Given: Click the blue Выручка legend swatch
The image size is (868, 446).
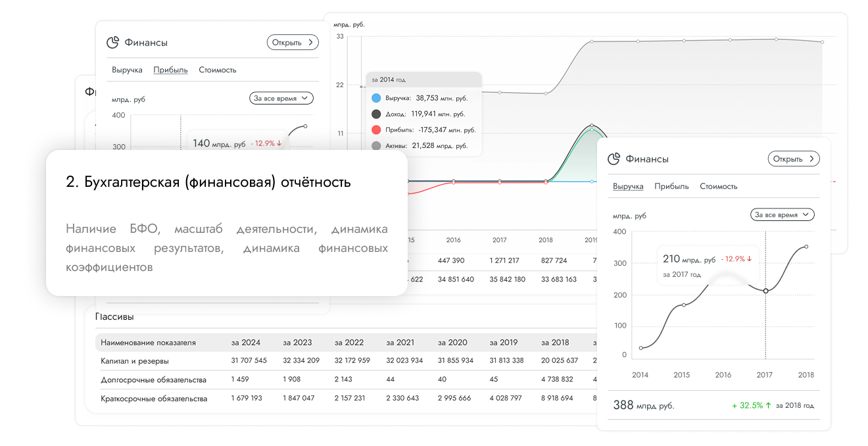Looking at the screenshot, I should (x=376, y=98).
